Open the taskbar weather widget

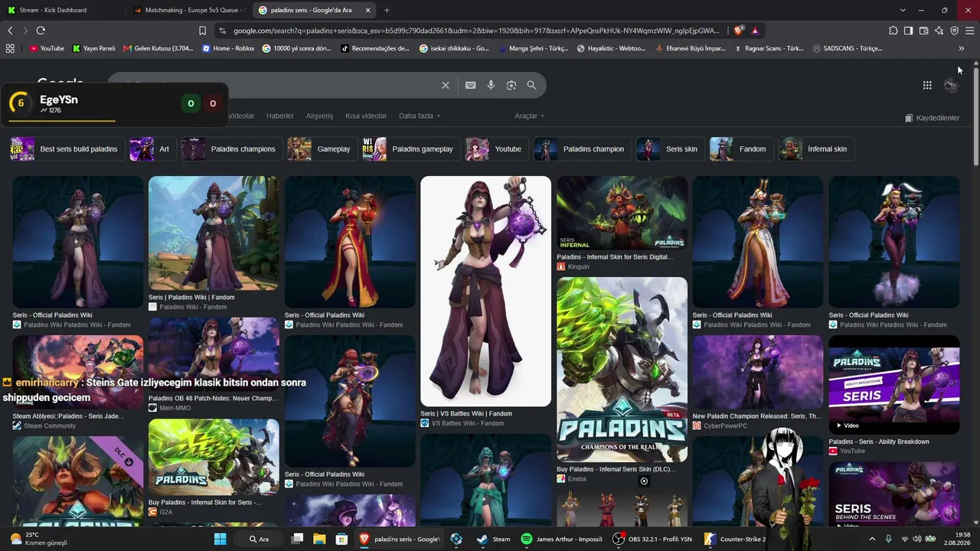38,539
